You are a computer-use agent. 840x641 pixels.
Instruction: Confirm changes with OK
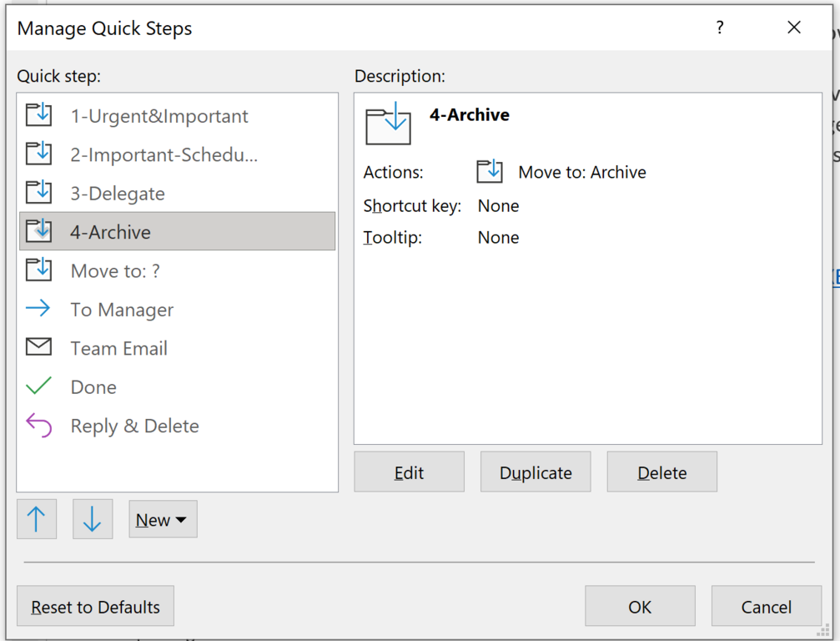point(640,607)
